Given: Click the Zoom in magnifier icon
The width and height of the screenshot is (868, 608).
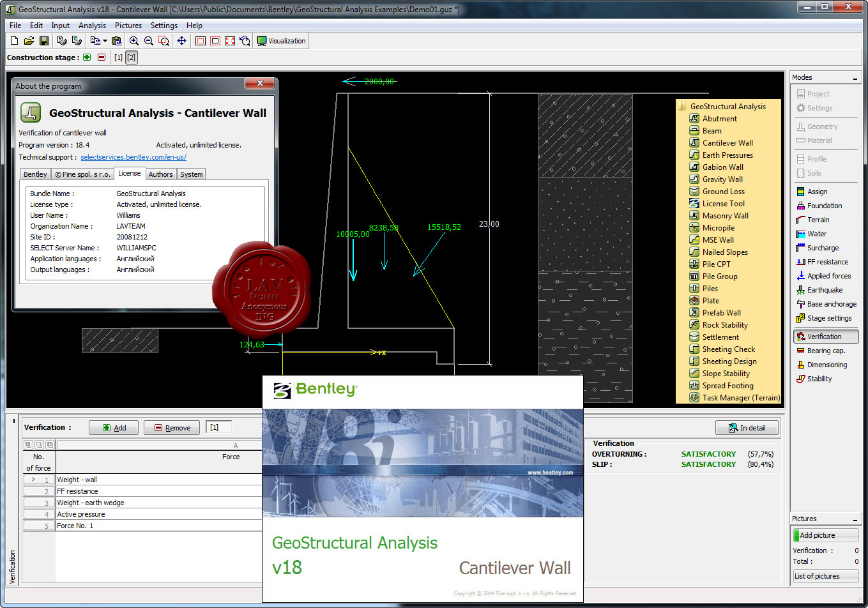Looking at the screenshot, I should (x=134, y=41).
